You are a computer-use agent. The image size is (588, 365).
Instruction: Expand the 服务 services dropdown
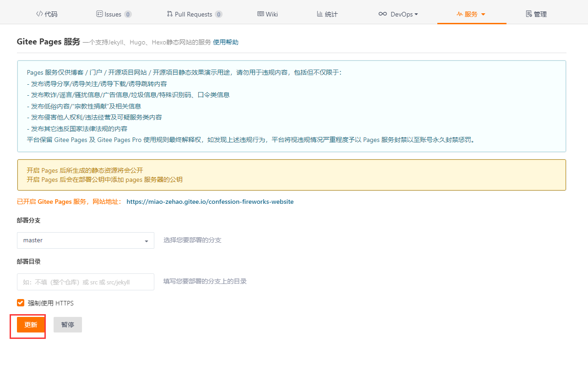tap(471, 14)
